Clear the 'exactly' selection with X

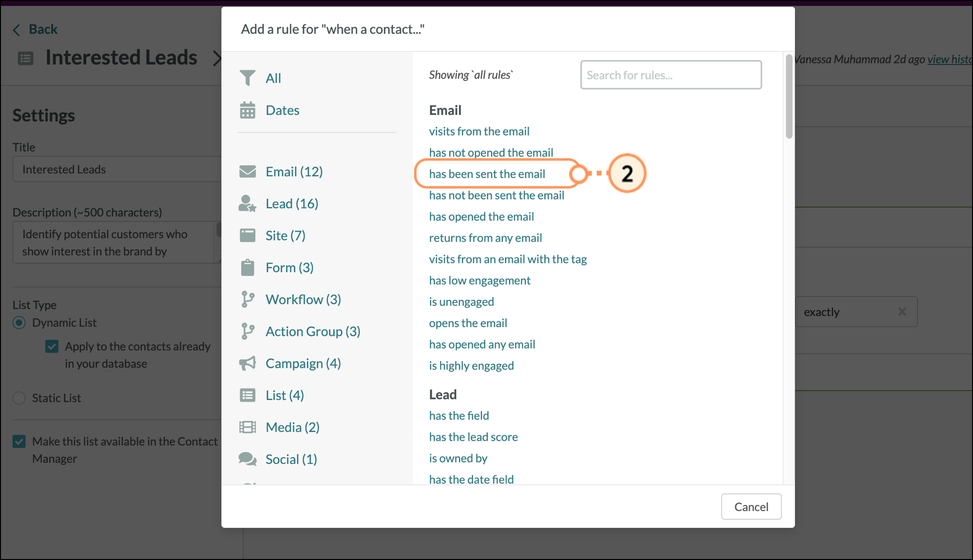point(902,312)
